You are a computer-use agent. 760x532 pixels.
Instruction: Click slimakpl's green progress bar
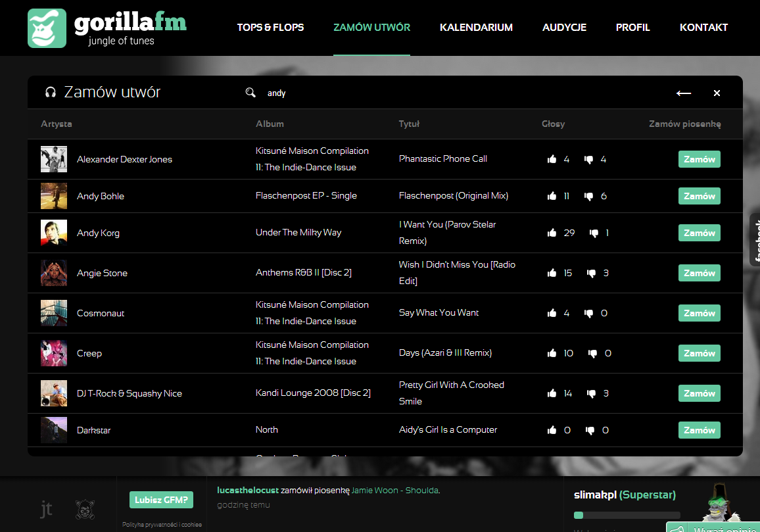pyautogui.click(x=627, y=516)
